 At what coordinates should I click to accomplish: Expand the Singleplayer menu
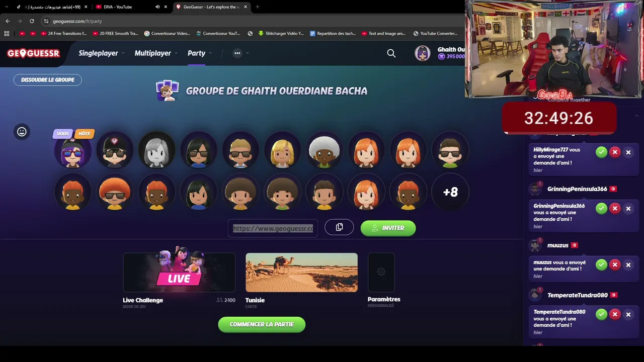pyautogui.click(x=101, y=53)
